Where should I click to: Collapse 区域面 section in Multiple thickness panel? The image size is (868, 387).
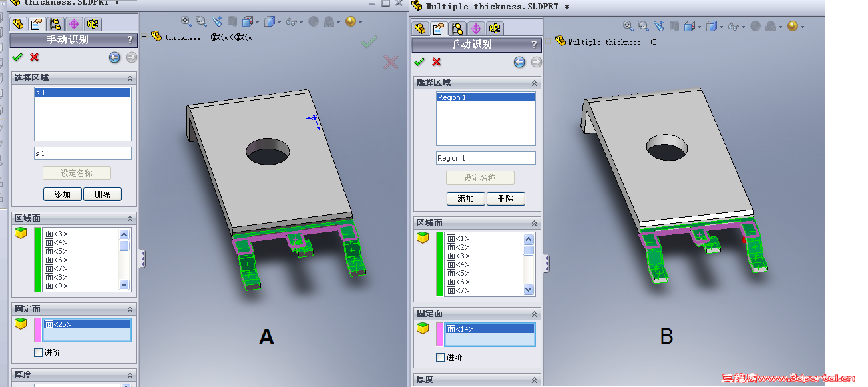(534, 223)
